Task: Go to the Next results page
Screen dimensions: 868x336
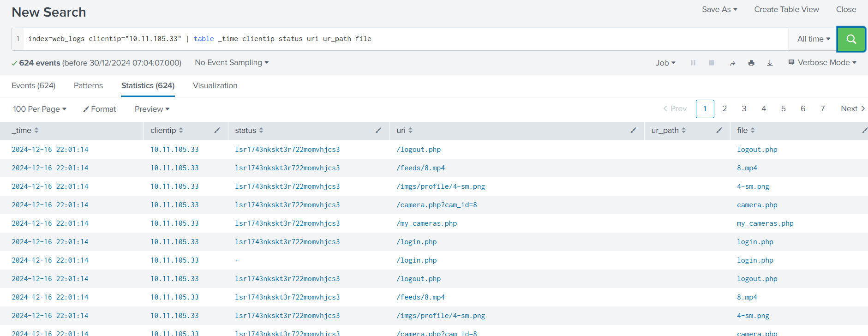Action: pyautogui.click(x=852, y=109)
